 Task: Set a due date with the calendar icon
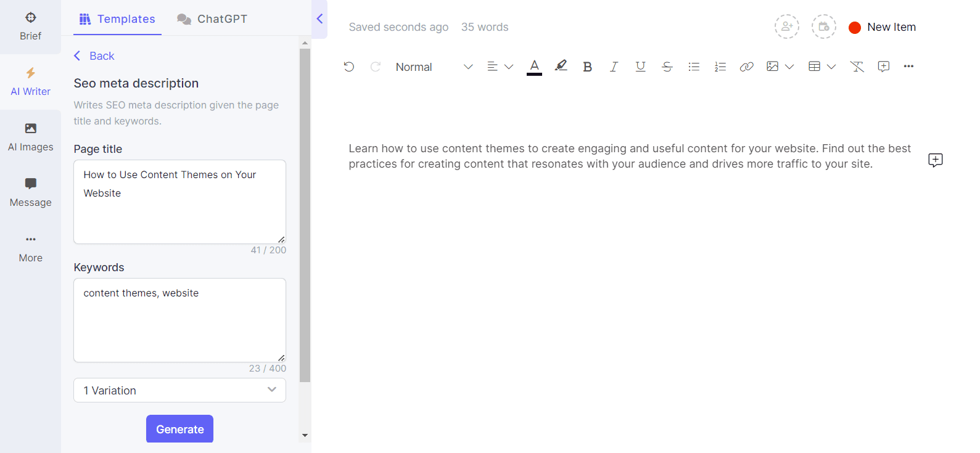coord(824,27)
